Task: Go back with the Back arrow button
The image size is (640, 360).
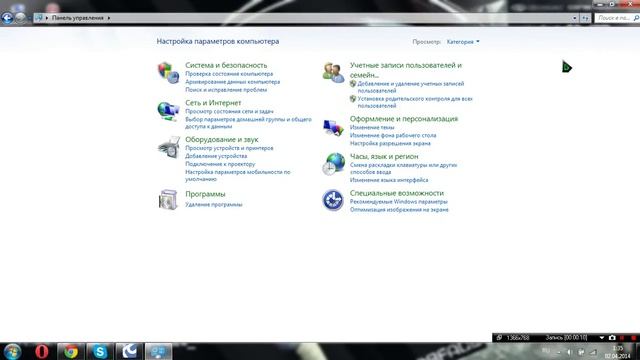Action: click(x=7, y=18)
